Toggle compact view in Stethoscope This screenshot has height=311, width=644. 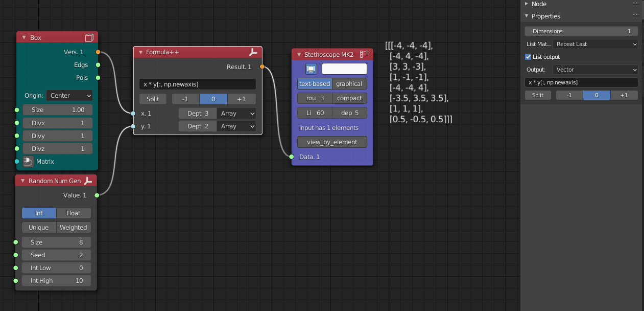pos(349,98)
